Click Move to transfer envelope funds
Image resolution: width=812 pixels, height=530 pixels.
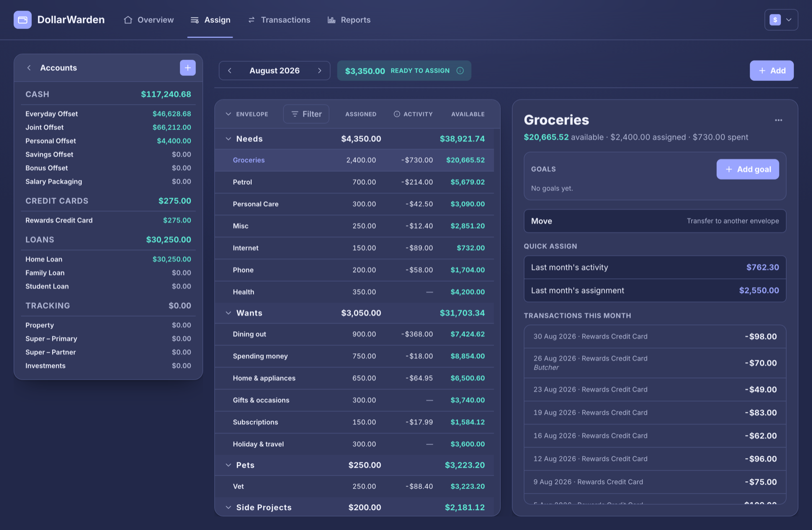(655, 221)
